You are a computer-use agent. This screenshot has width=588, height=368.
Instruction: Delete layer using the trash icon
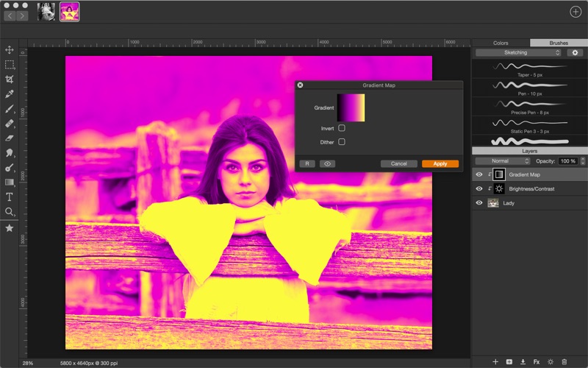pyautogui.click(x=564, y=361)
